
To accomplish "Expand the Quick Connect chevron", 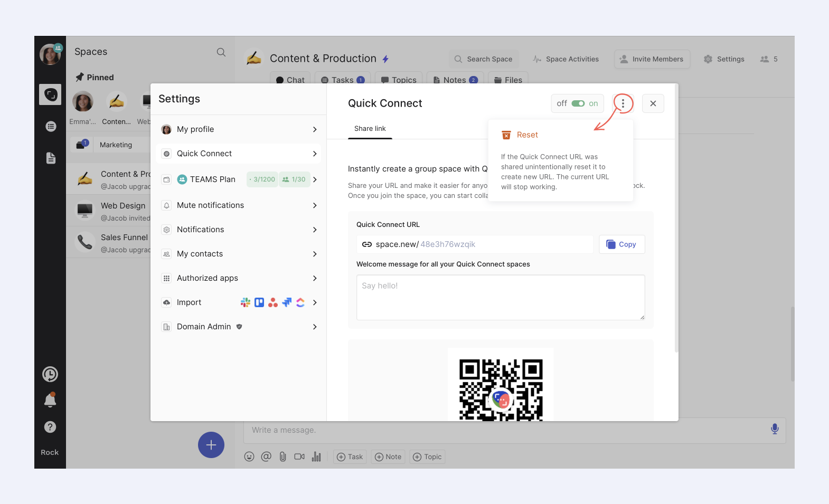I will [x=315, y=154].
